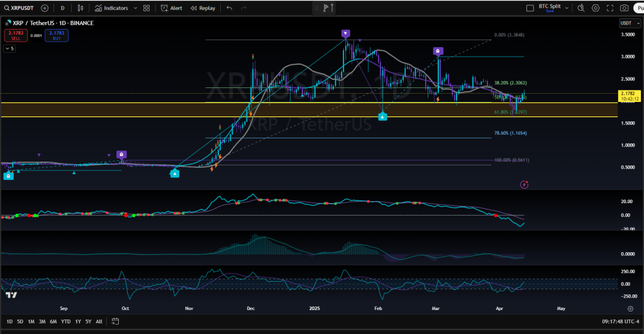This screenshot has width=644, height=334.
Task: Expand the BTC Split layout menu arrow
Action: (567, 8)
